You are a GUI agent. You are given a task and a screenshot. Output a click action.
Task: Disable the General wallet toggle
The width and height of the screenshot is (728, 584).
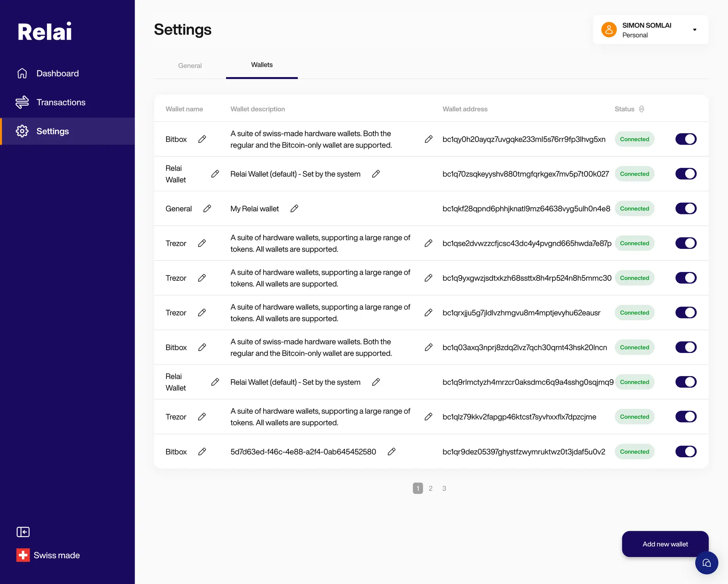(686, 209)
